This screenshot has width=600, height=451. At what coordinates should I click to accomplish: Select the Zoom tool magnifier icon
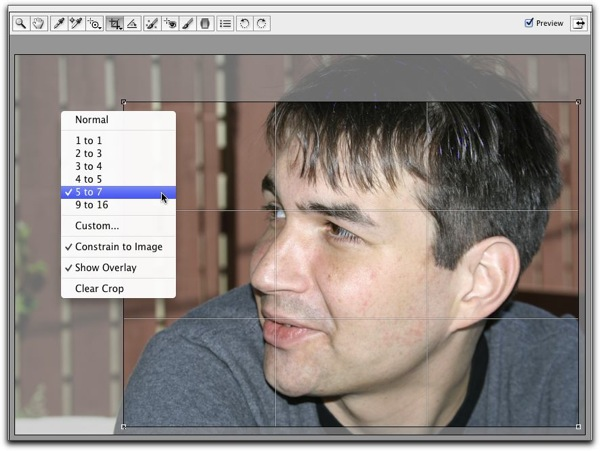pyautogui.click(x=20, y=23)
